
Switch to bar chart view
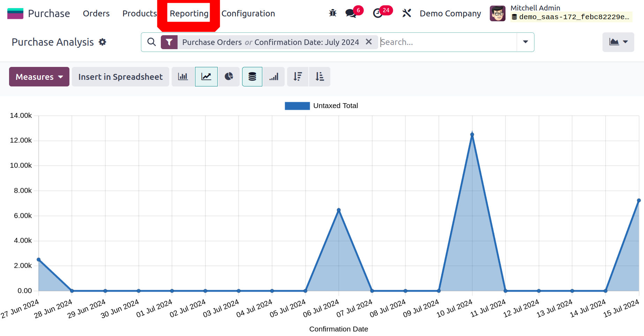(183, 77)
